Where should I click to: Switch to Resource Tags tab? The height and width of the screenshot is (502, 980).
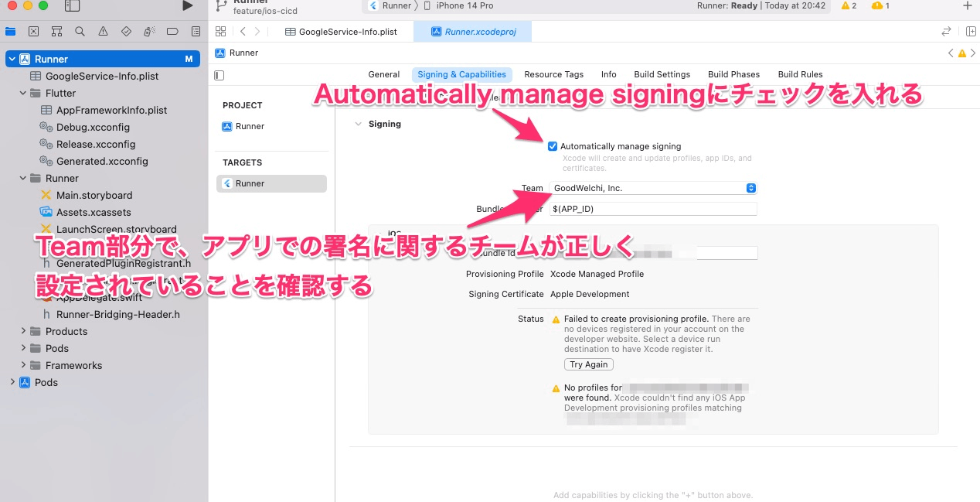[554, 74]
